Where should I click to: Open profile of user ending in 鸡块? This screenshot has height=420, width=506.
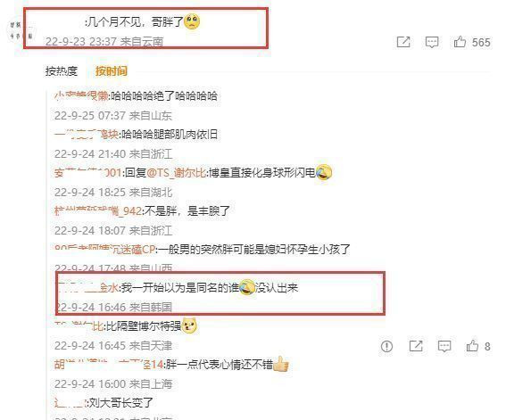(x=87, y=135)
